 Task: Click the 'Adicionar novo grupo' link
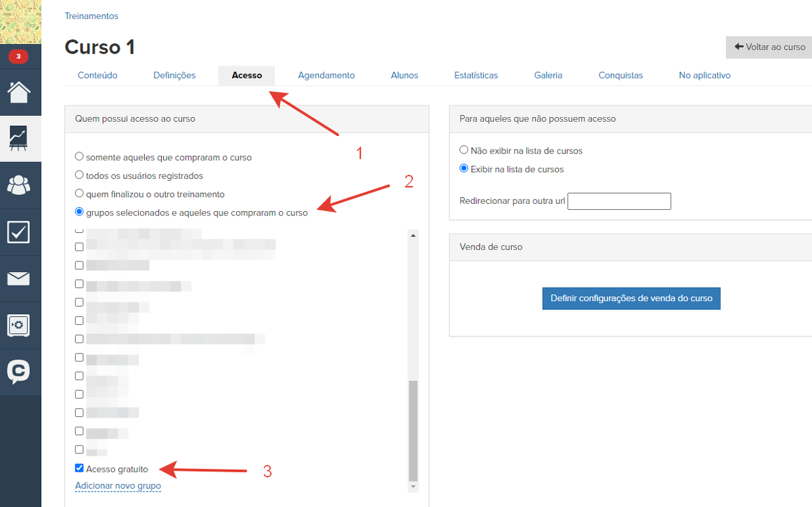118,485
